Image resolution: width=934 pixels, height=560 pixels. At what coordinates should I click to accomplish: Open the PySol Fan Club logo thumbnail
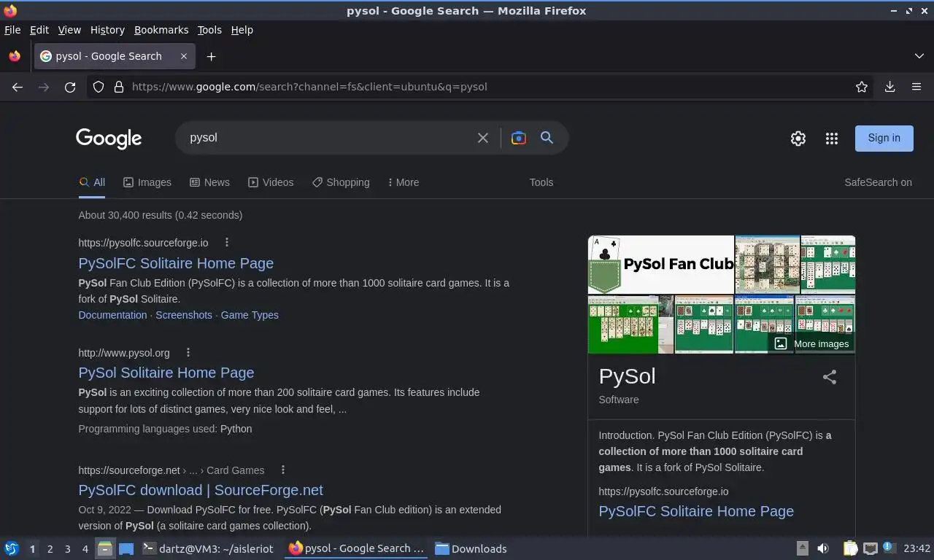click(661, 264)
